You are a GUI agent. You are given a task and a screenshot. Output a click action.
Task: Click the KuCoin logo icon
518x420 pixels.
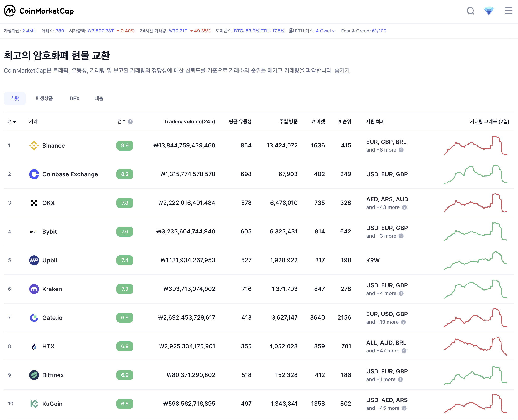(34, 404)
